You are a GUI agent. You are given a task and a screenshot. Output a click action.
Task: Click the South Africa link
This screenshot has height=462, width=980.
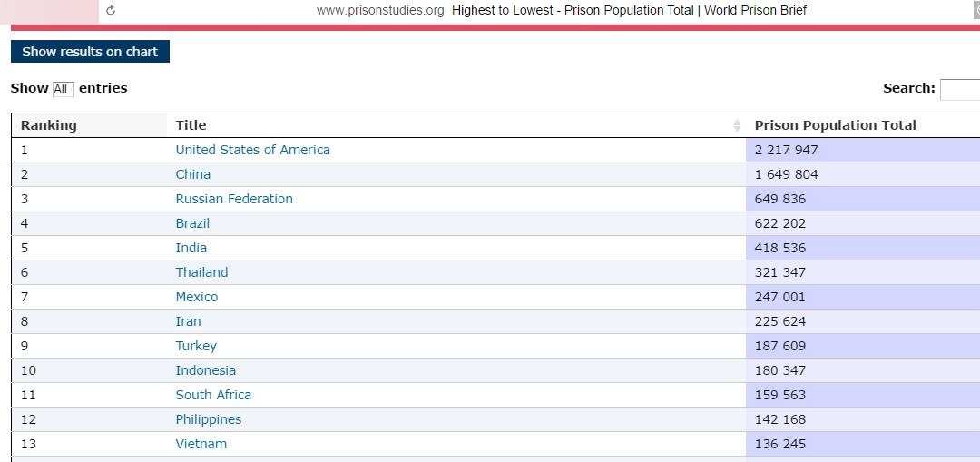pyautogui.click(x=213, y=395)
